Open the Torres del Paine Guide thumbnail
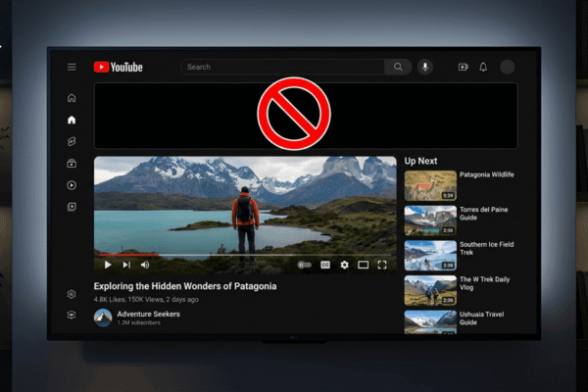This screenshot has width=588, height=392. tap(430, 220)
